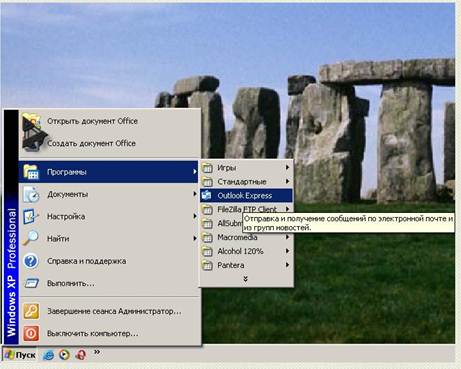Open "Справка и поддержка"
The image size is (461, 369).
coord(109,261)
